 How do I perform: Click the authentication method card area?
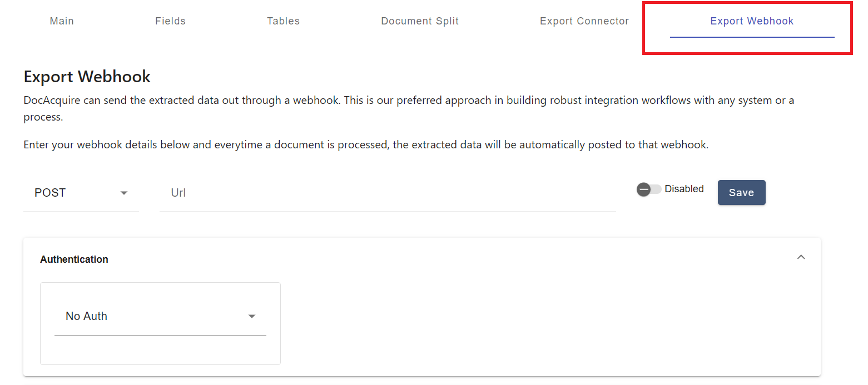tap(160, 323)
